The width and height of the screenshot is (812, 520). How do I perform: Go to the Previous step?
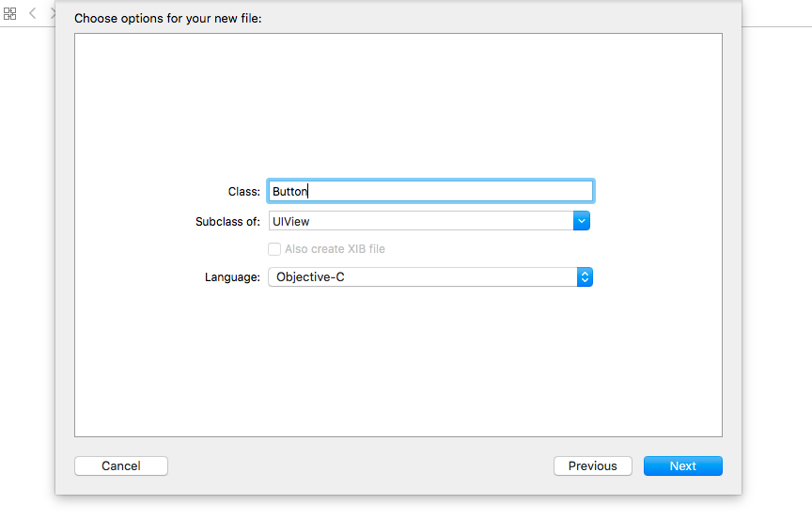(x=593, y=466)
